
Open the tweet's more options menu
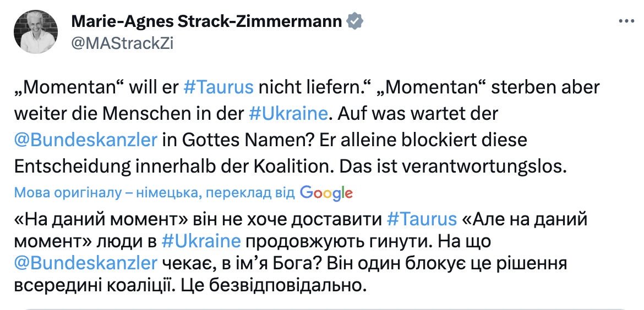tap(626, 21)
